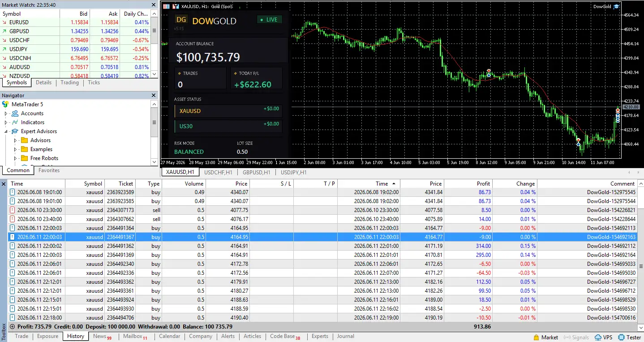Select USDJPY row in Market Watch
Viewport: 644px width, 342px height.
pyautogui.click(x=75, y=49)
